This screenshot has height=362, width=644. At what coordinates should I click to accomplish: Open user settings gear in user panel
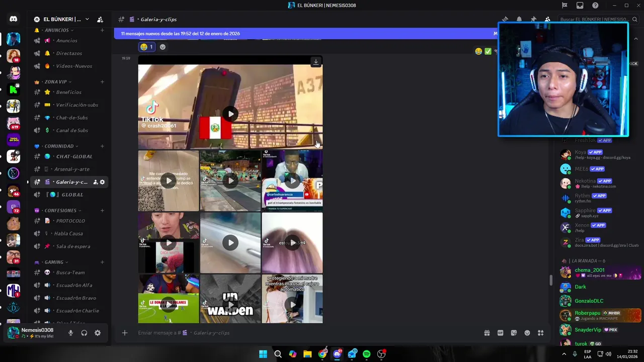[98, 333]
